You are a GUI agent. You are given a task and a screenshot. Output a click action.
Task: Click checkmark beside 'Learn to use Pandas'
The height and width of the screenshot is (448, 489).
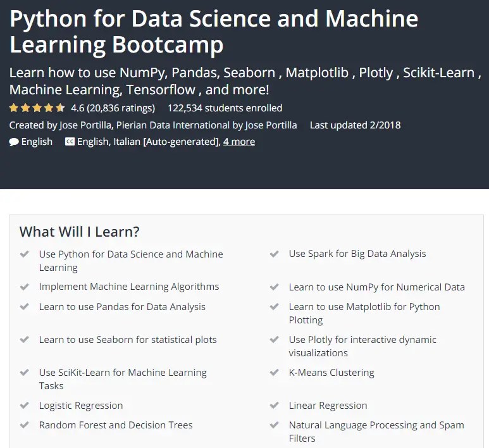pos(24,307)
